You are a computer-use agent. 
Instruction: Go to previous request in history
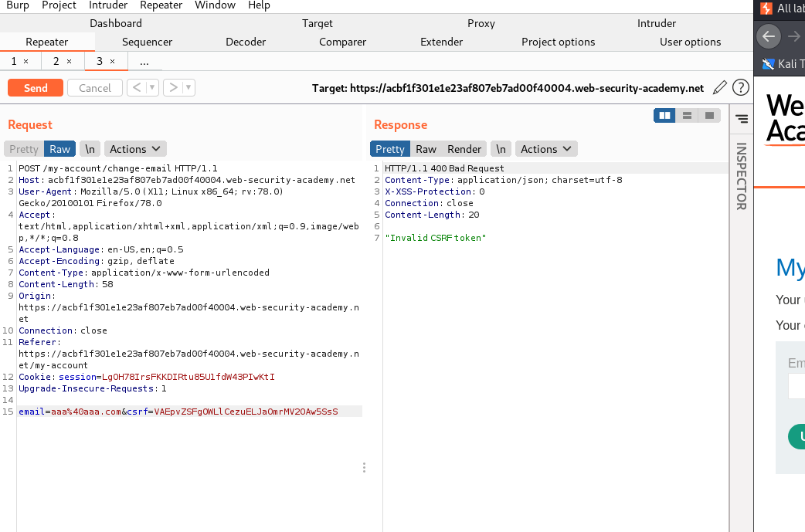(x=137, y=88)
